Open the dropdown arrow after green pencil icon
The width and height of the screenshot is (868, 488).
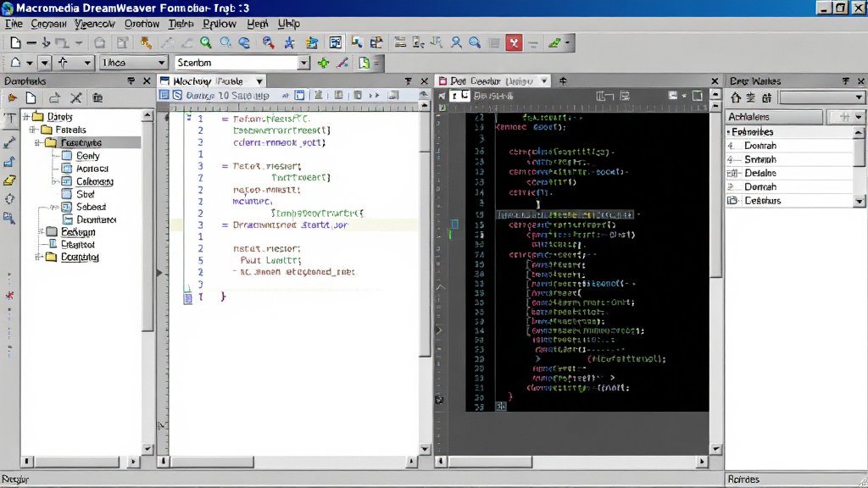[x=567, y=42]
